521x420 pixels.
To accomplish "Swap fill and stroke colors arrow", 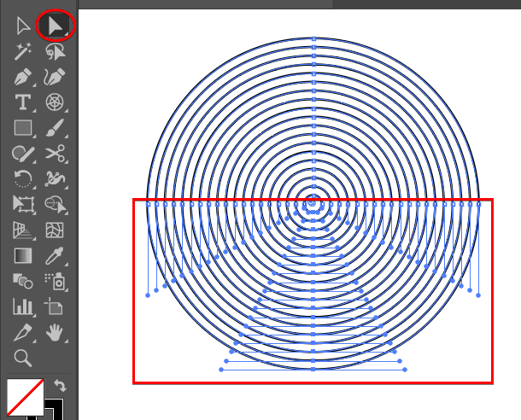I will (61, 386).
